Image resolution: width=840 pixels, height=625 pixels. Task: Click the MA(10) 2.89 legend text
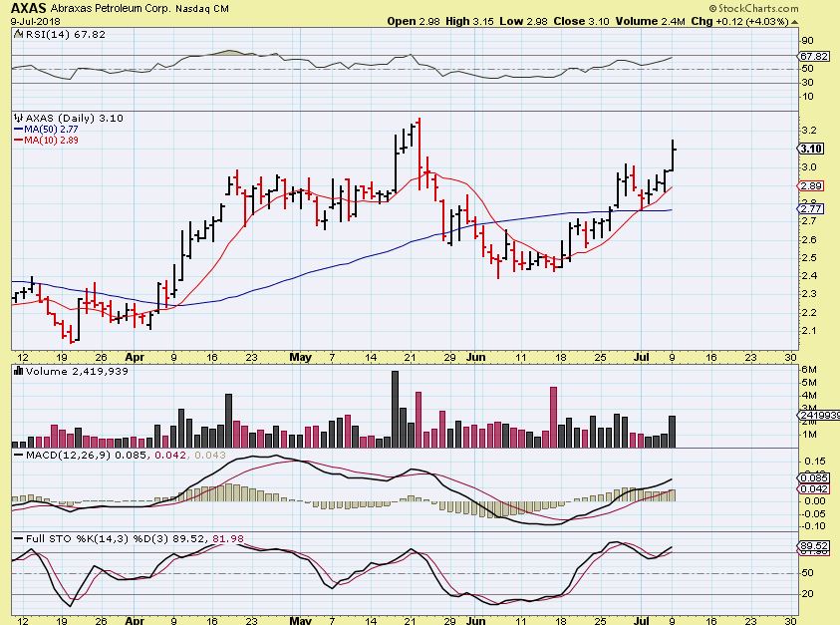point(51,140)
